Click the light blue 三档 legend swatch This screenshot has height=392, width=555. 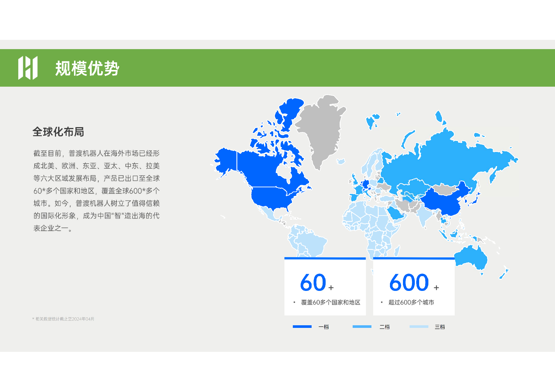coord(419,327)
